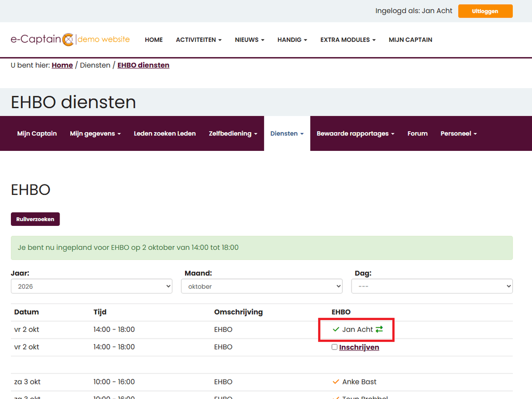Go to HOME in the main navigation
This screenshot has width=532, height=399.
(154, 40)
